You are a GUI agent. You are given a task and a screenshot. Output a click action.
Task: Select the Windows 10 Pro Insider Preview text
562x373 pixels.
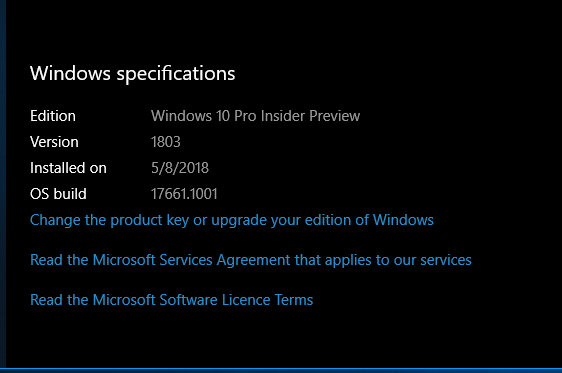click(x=255, y=116)
